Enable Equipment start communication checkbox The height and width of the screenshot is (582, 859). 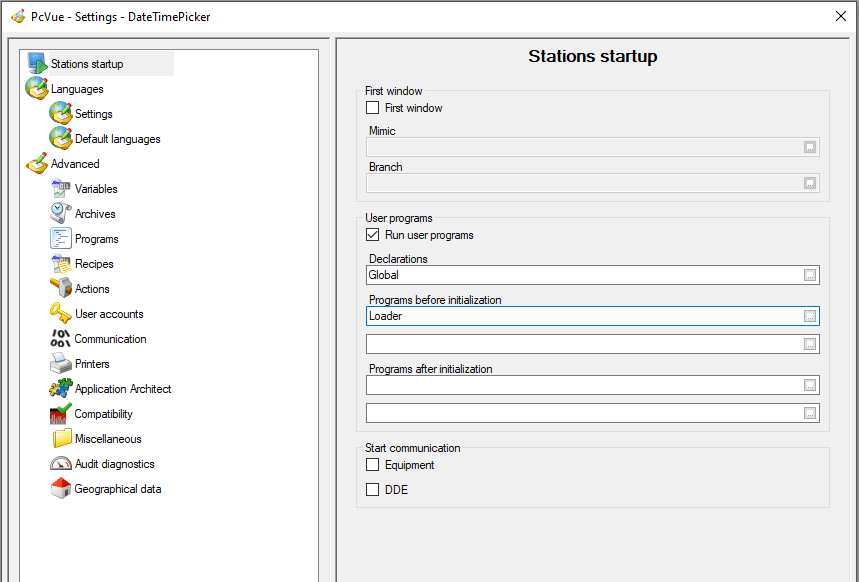373,465
